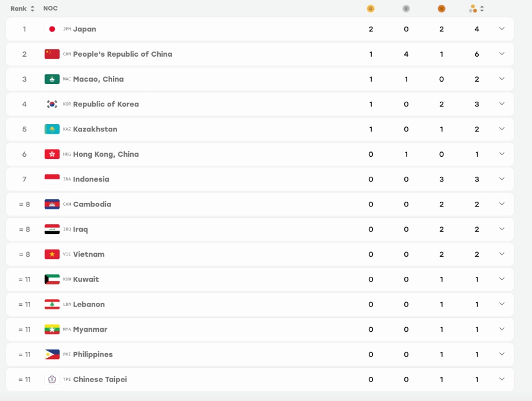532x401 pixels.
Task: Expand the Republic of Korea row
Action: (x=502, y=104)
